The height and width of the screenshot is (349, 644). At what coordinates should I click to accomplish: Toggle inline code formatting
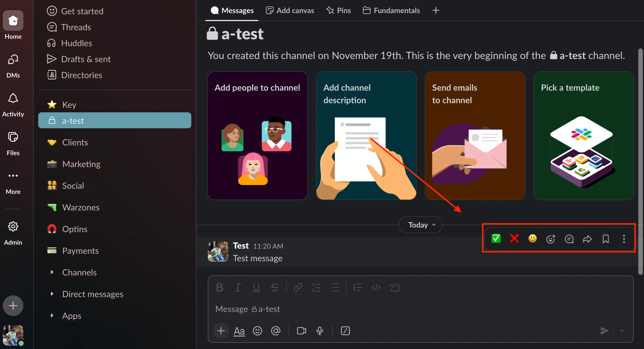pos(376,287)
